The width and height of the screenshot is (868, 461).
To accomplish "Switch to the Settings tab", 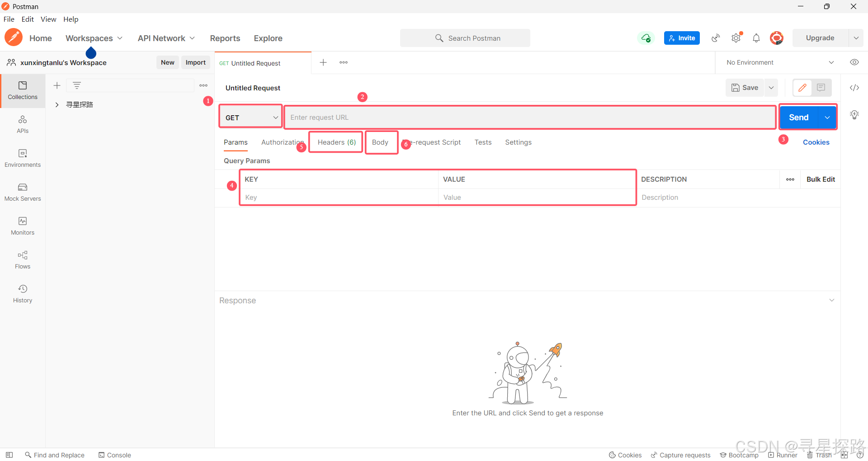I will [x=518, y=142].
